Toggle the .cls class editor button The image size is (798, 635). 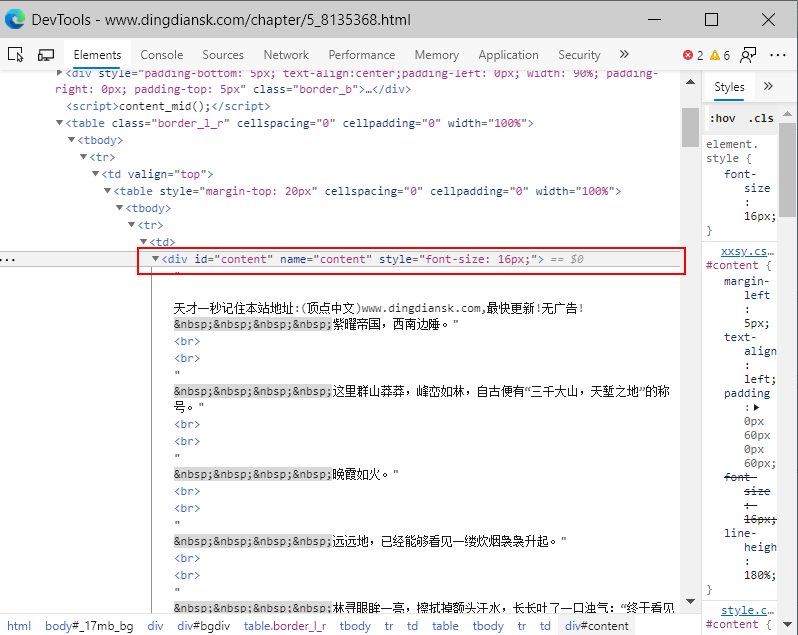[761, 119]
